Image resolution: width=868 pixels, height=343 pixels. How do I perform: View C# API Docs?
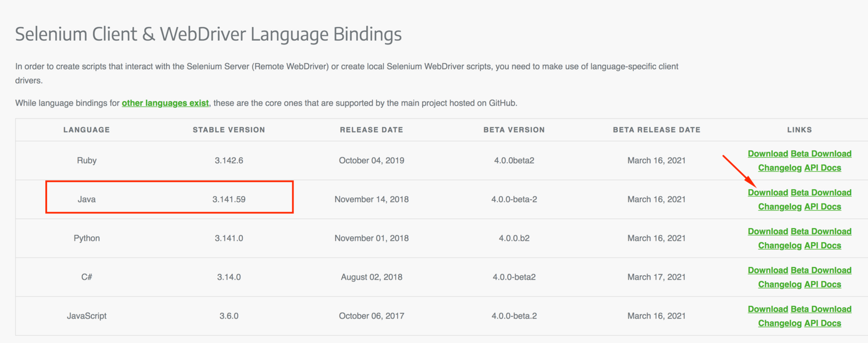point(822,284)
